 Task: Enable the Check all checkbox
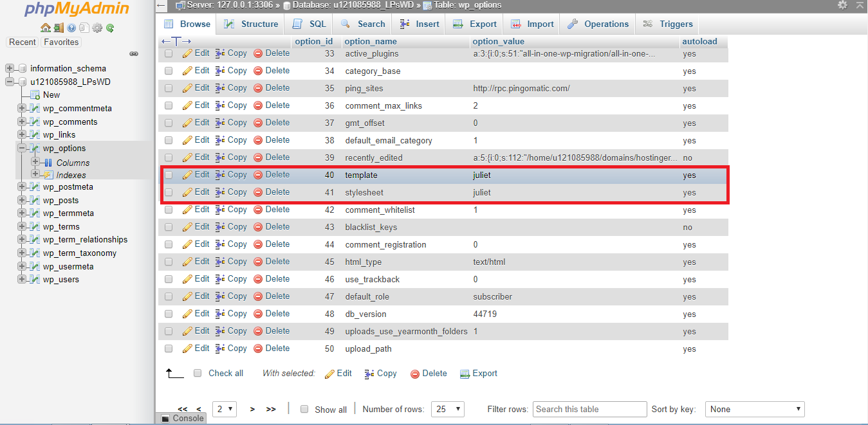pyautogui.click(x=198, y=373)
